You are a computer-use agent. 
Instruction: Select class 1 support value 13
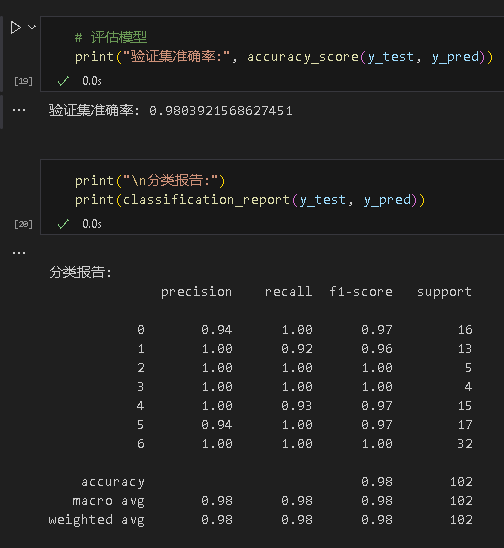(x=465, y=348)
